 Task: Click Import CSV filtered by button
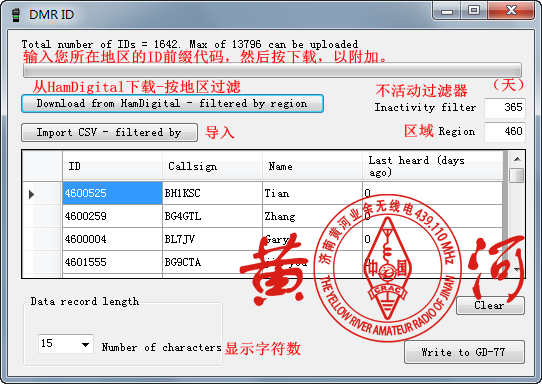click(x=109, y=132)
